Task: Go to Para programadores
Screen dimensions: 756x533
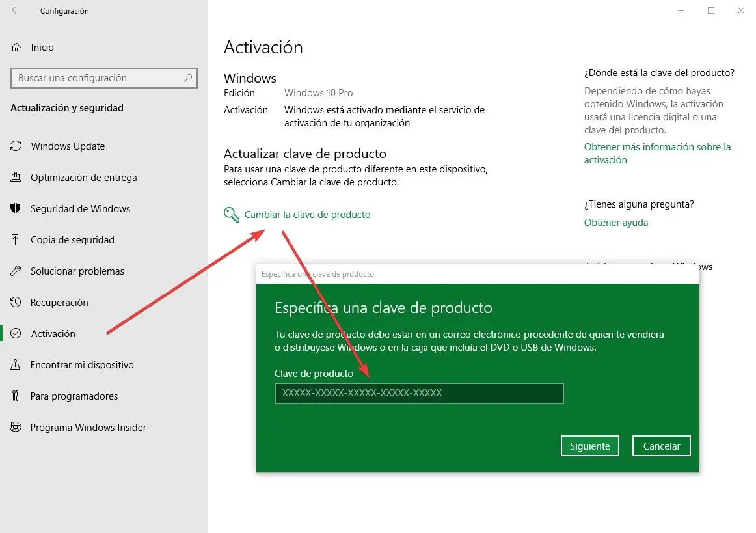Action: (74, 396)
